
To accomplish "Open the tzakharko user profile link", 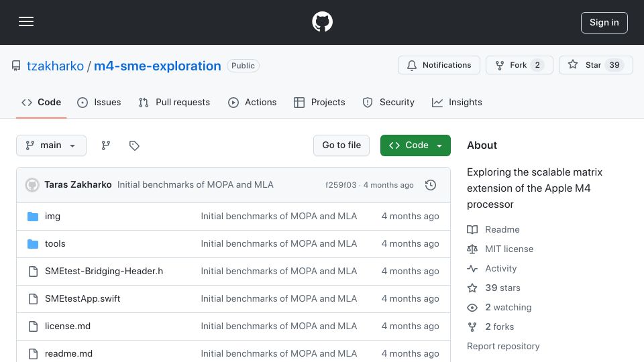I will [55, 66].
